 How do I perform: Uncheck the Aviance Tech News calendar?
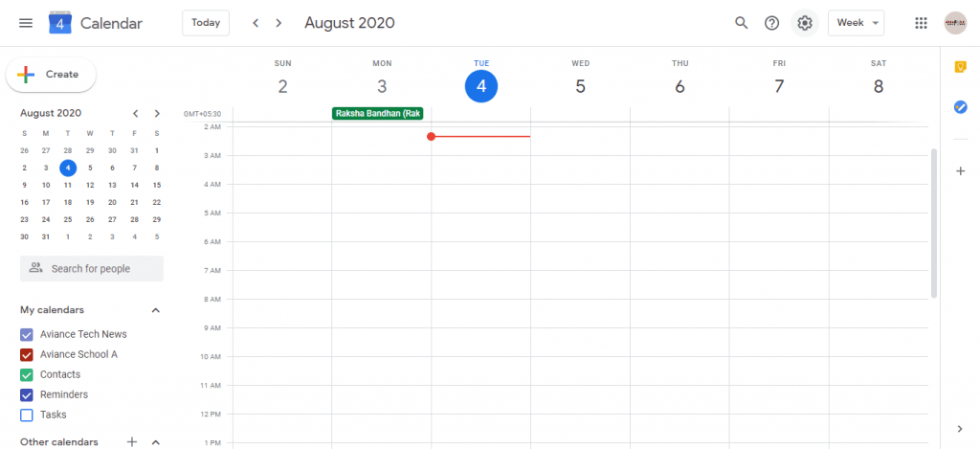26,334
